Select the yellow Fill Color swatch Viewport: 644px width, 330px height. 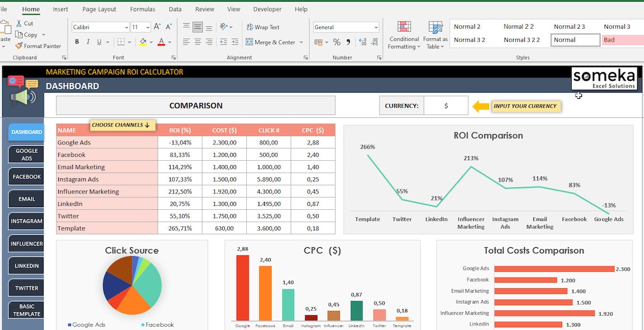click(143, 42)
